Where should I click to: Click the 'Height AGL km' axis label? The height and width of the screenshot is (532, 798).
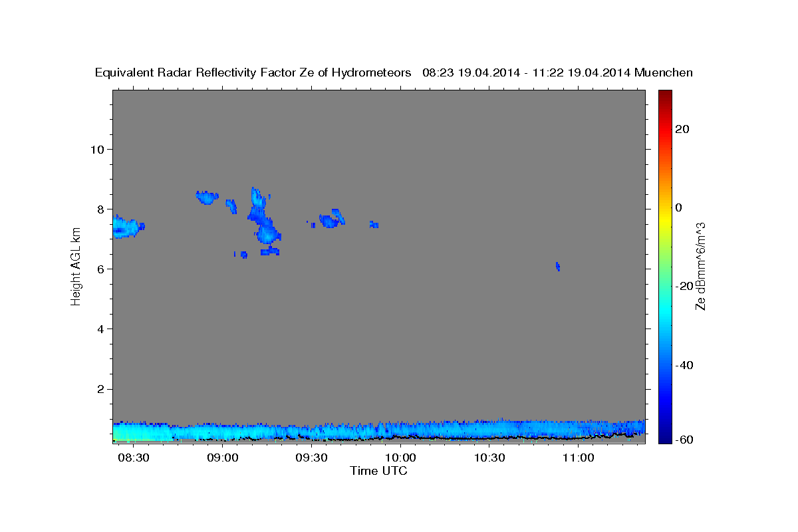(76, 267)
